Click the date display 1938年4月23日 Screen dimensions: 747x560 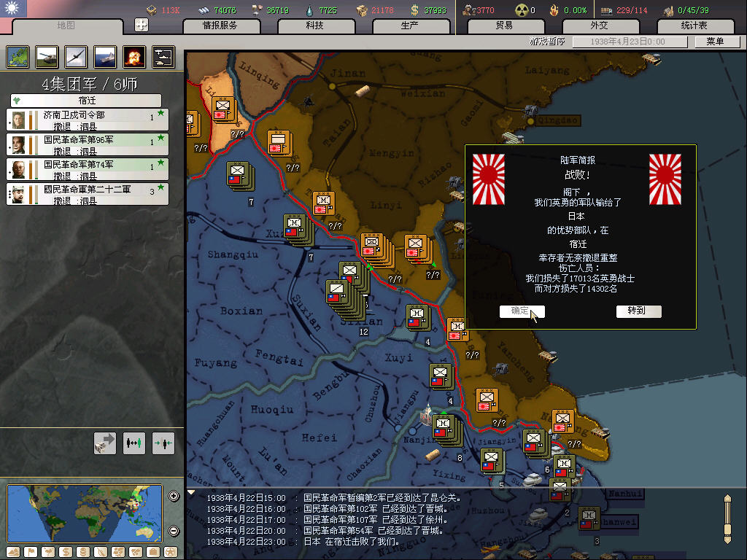630,42
